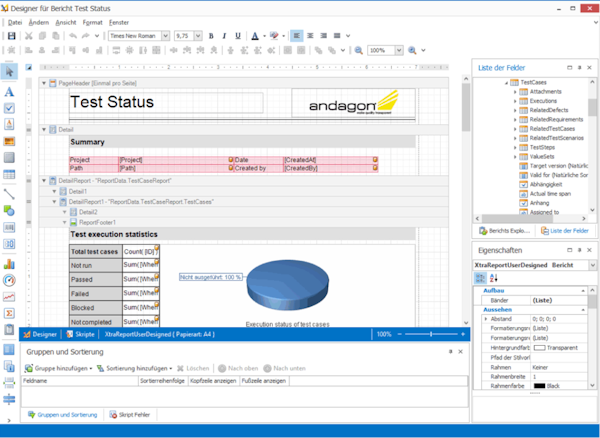Open the zoom percentage dropdown
This screenshot has width=600, height=438.
click(412, 49)
